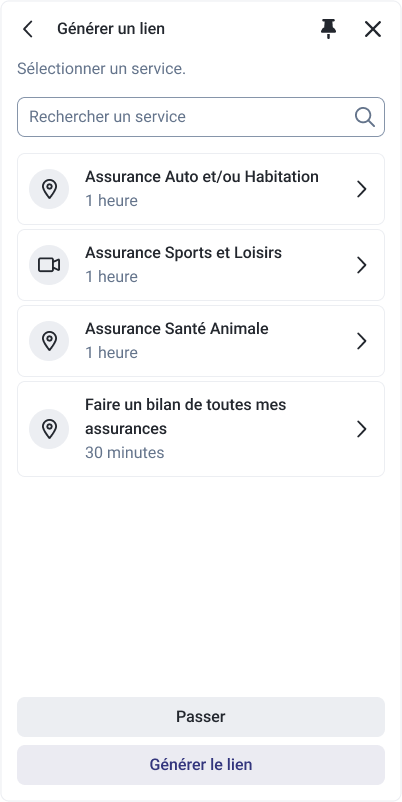Expand Assurance Auto et/ou Habitation chevron
This screenshot has width=402, height=802.
(362, 189)
